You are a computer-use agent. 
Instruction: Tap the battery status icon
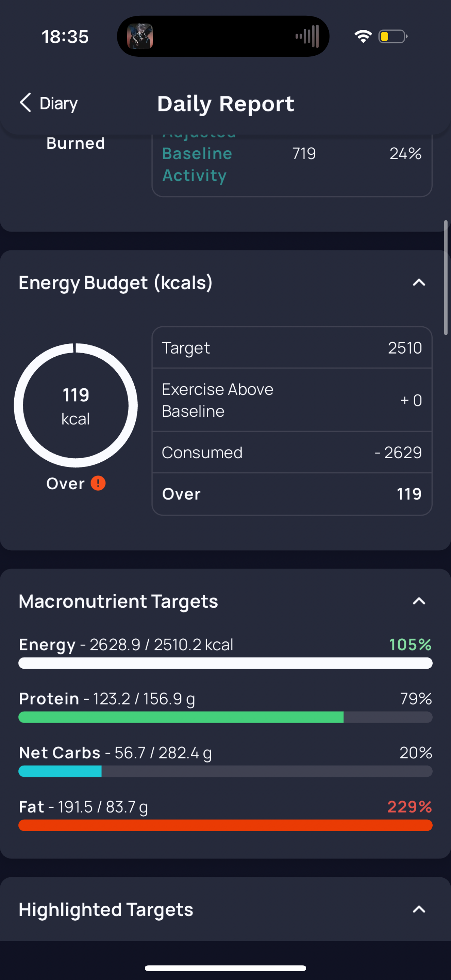point(393,37)
